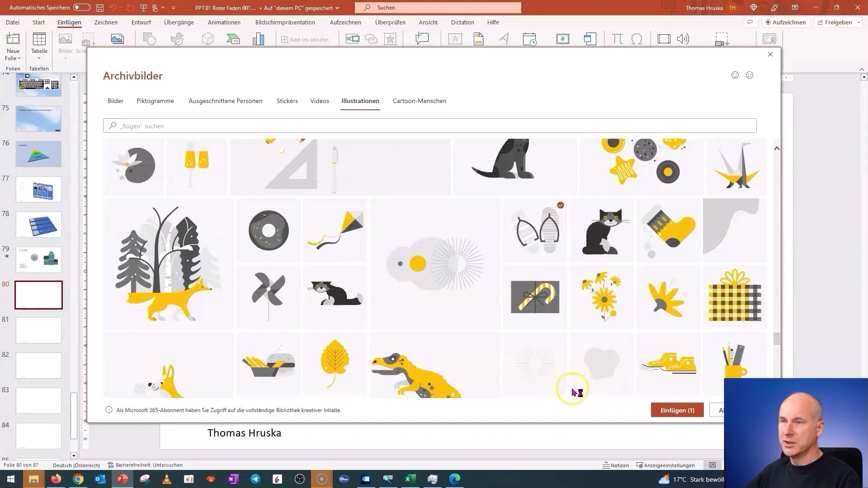Select the donut illustration
This screenshot has width=868, height=488.
tap(269, 230)
